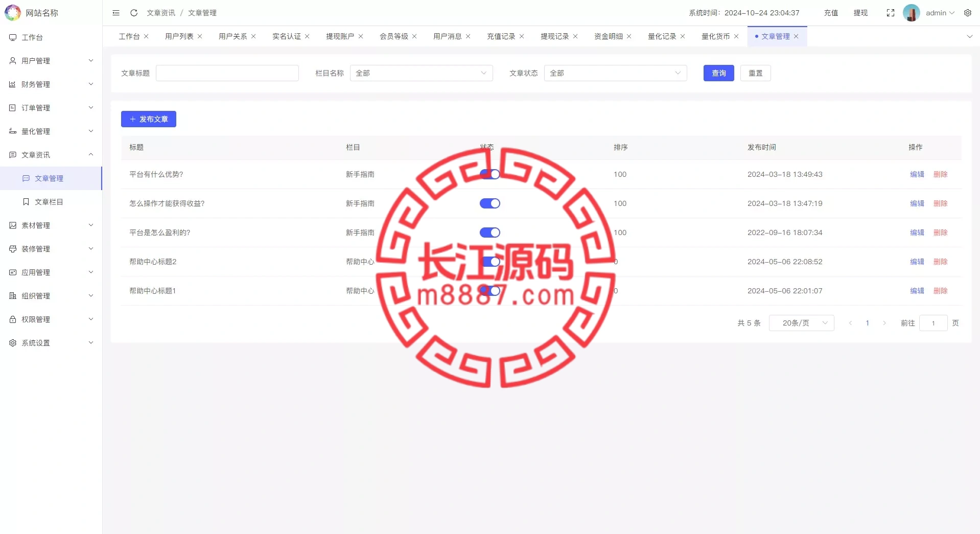Viewport: 980px width, 534px height.
Task: Expand 系统设置 sidebar menu
Action: [51, 343]
